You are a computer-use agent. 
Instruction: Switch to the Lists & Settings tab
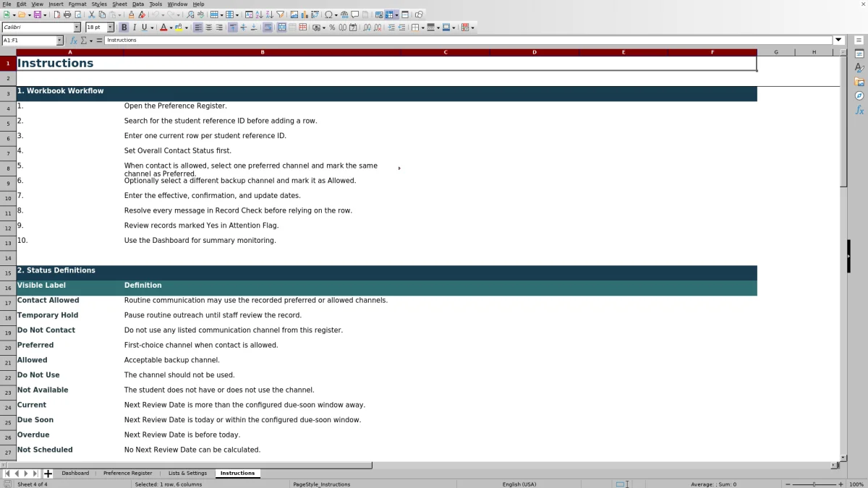187,474
